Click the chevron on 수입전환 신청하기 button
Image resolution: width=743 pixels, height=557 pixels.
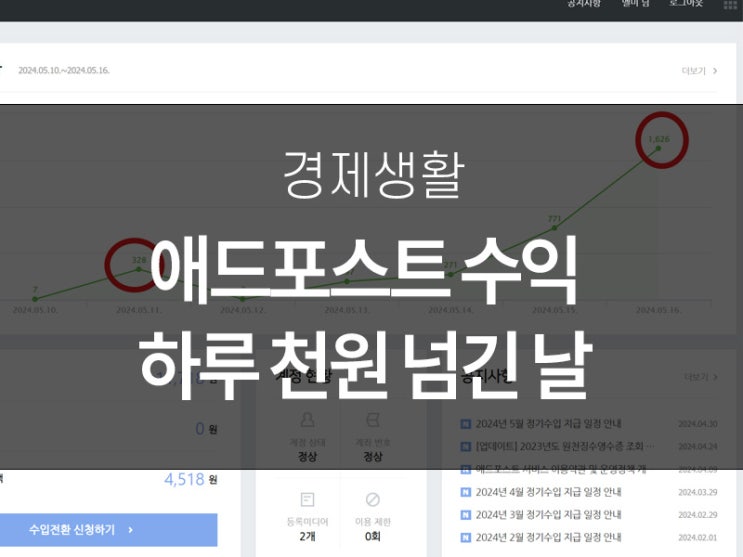[x=131, y=530]
